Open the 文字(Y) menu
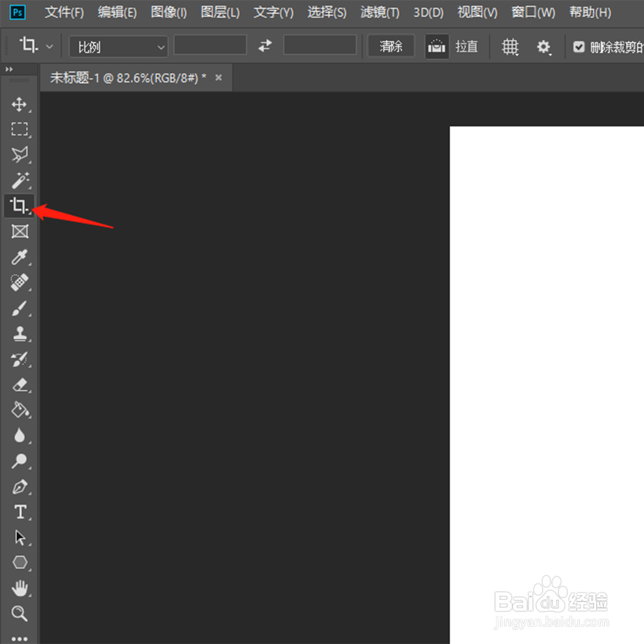The width and height of the screenshot is (644, 644). [274, 12]
